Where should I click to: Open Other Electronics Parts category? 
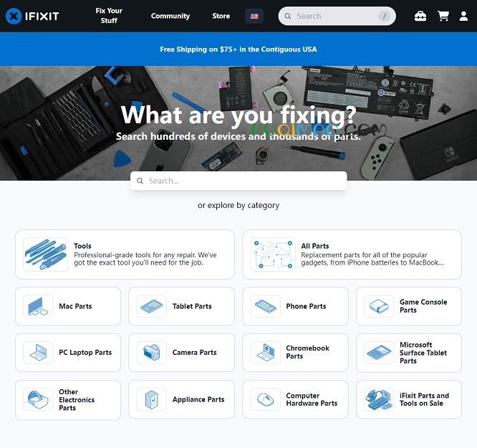click(x=68, y=399)
